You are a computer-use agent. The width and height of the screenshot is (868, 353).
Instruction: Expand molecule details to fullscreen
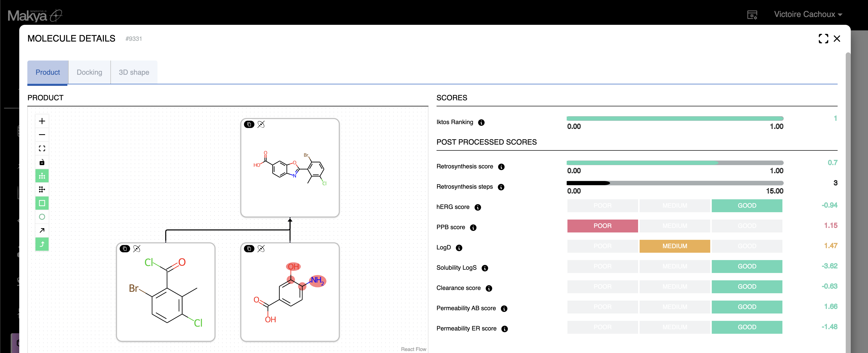click(x=823, y=39)
